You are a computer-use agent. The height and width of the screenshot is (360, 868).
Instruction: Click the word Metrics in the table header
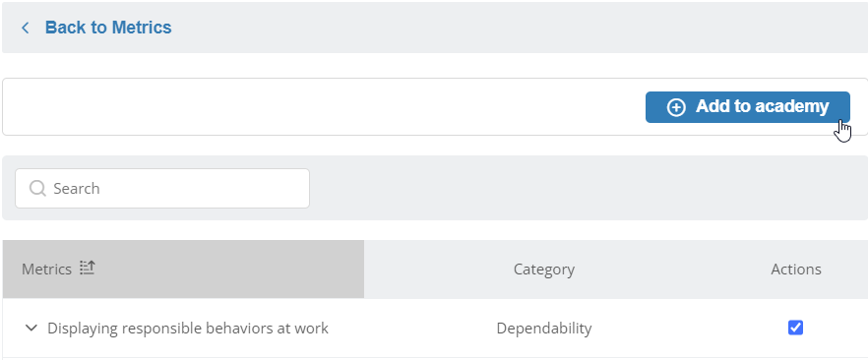46,270
